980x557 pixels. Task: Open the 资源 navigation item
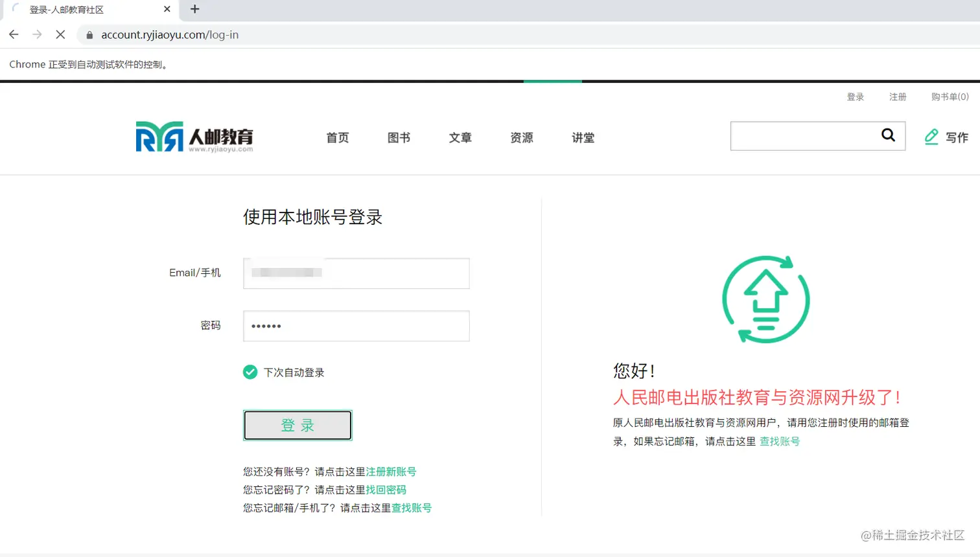(522, 137)
